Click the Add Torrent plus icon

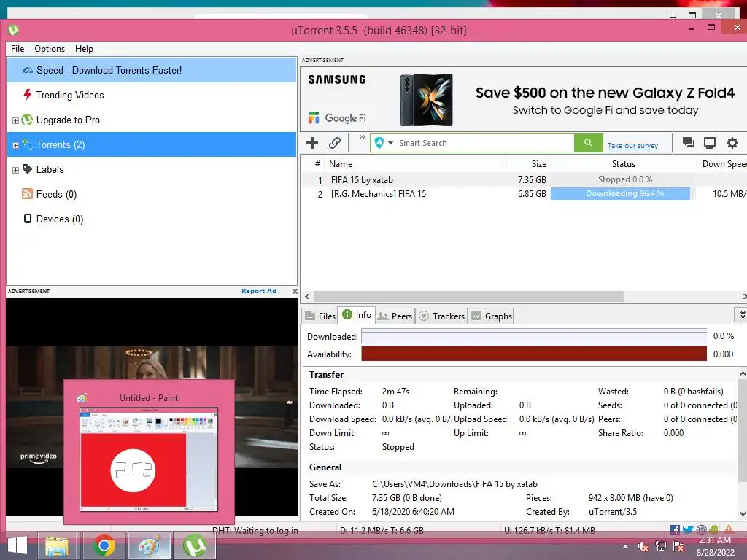[x=312, y=143]
